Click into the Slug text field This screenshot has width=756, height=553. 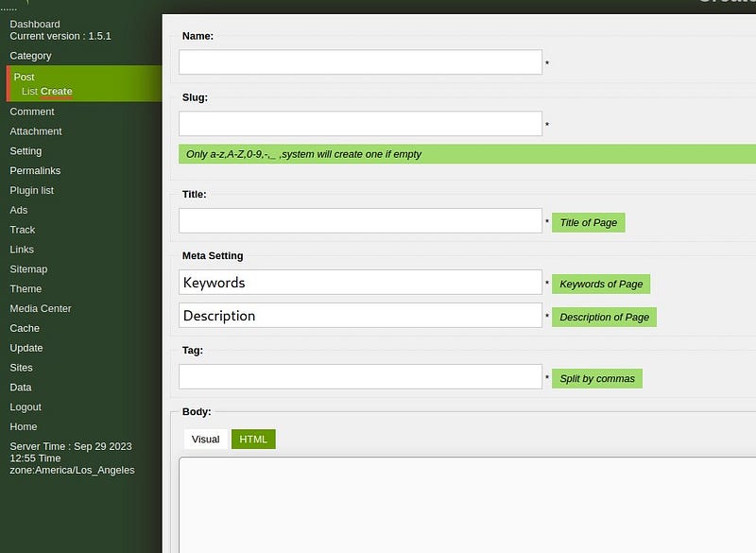[x=360, y=124]
